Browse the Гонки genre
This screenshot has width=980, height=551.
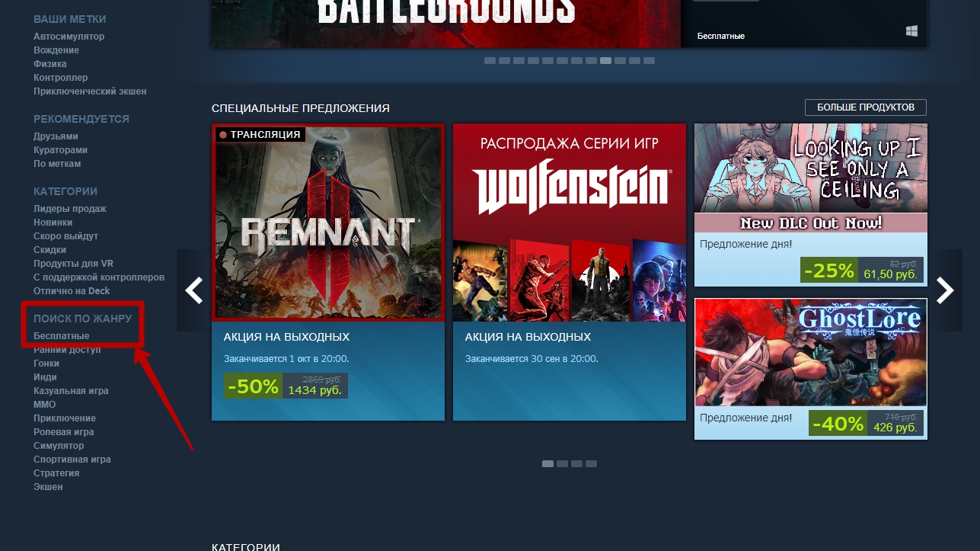(46, 364)
